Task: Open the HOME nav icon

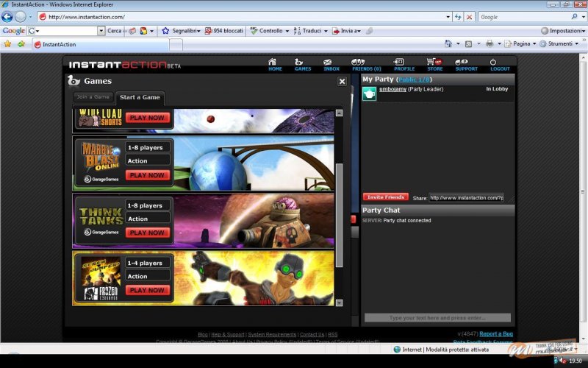Action: [275, 64]
